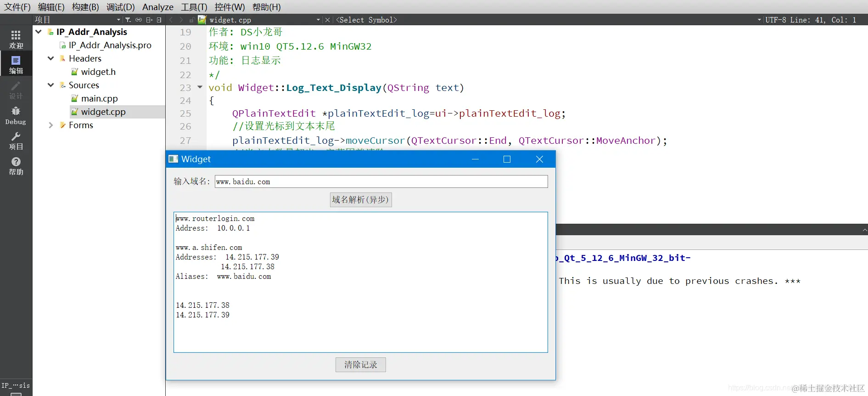Screen dimensions: 868x396
Task: Expand the Forms folder
Action: click(x=51, y=125)
